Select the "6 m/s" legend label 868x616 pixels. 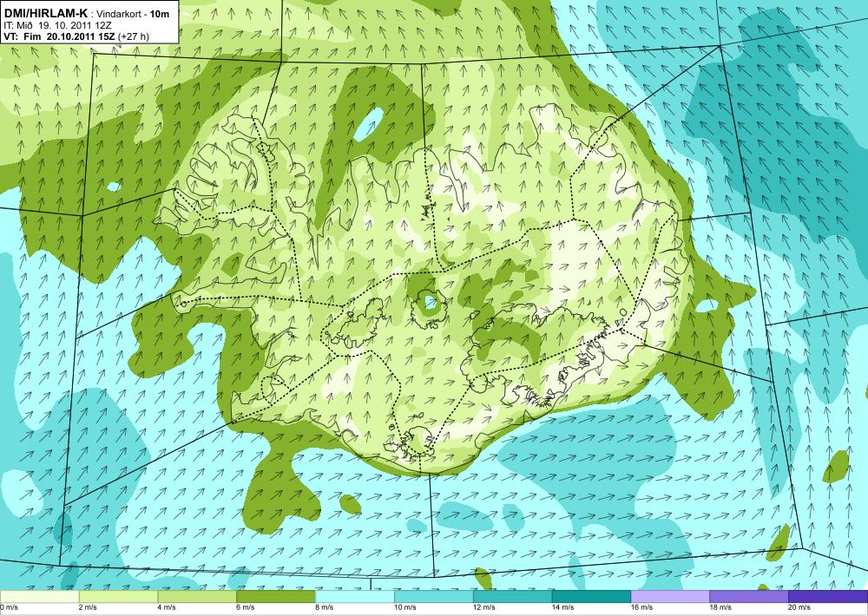pos(246,607)
